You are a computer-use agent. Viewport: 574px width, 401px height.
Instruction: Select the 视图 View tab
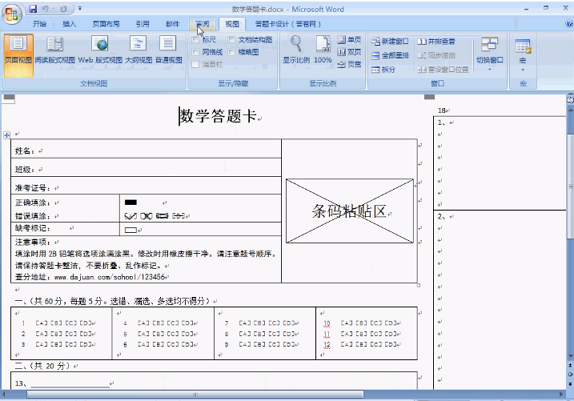232,24
